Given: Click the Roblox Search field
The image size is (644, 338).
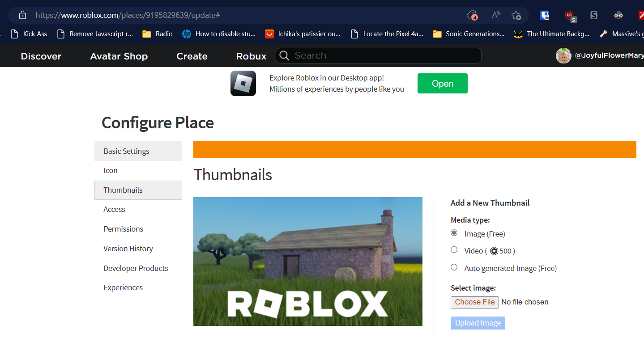Looking at the screenshot, I should [379, 56].
